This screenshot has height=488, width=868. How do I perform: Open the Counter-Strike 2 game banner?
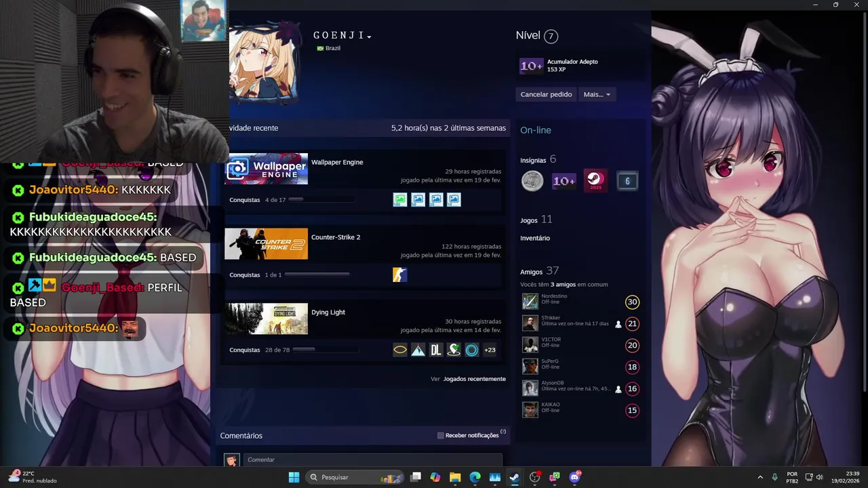click(x=267, y=244)
